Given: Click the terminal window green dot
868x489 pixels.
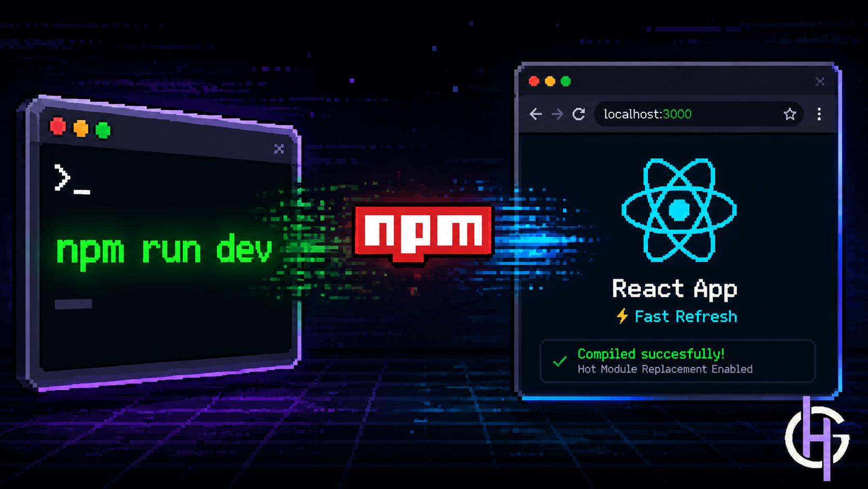Looking at the screenshot, I should (103, 130).
